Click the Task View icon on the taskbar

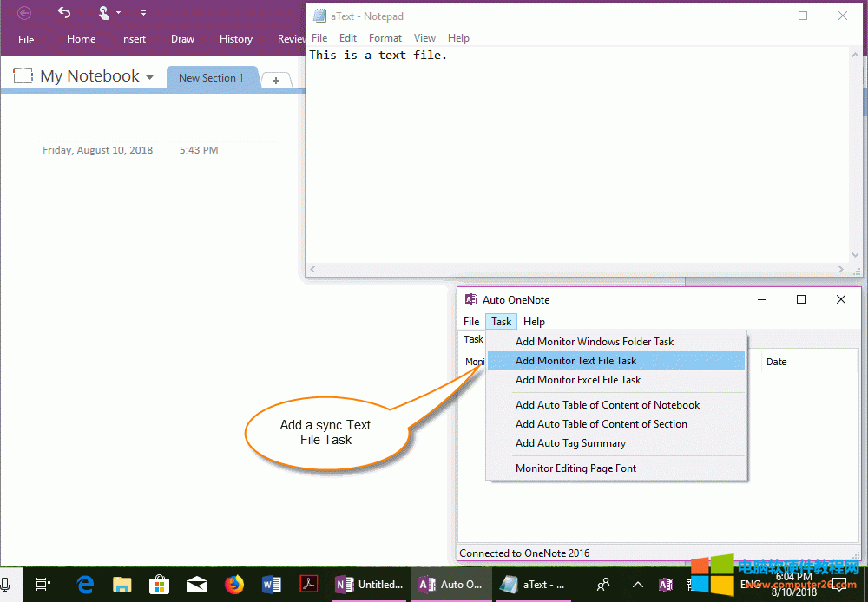click(x=43, y=584)
